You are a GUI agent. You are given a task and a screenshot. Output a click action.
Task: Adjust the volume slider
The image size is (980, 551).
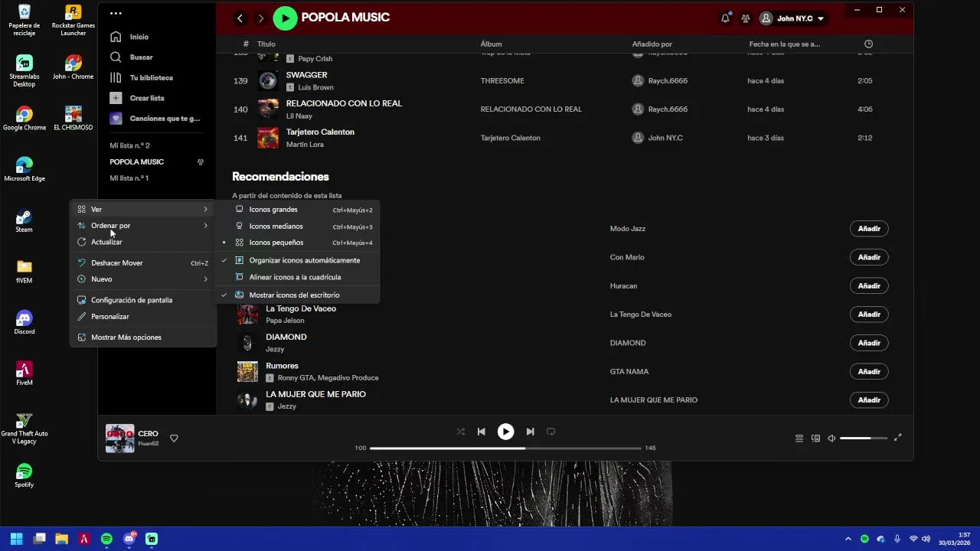(864, 439)
